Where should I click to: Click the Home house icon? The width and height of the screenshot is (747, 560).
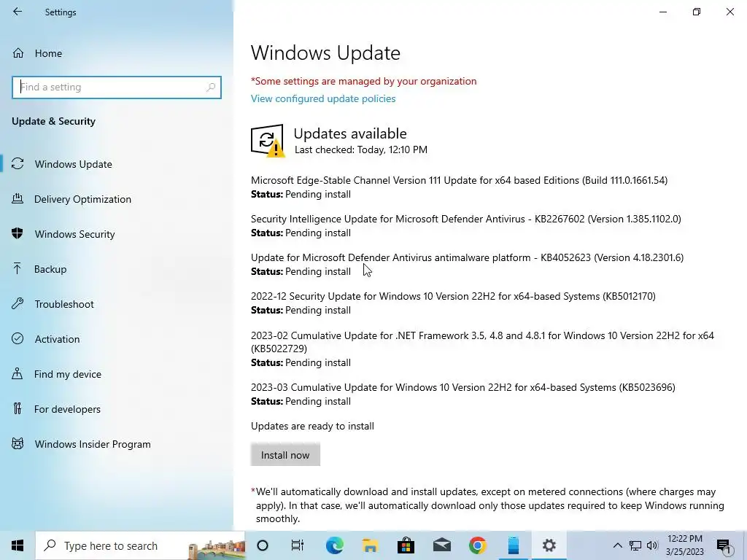(x=18, y=53)
